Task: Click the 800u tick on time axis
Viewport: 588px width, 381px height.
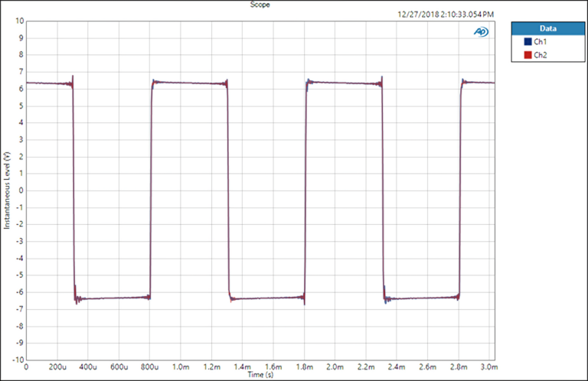Action: pos(149,366)
